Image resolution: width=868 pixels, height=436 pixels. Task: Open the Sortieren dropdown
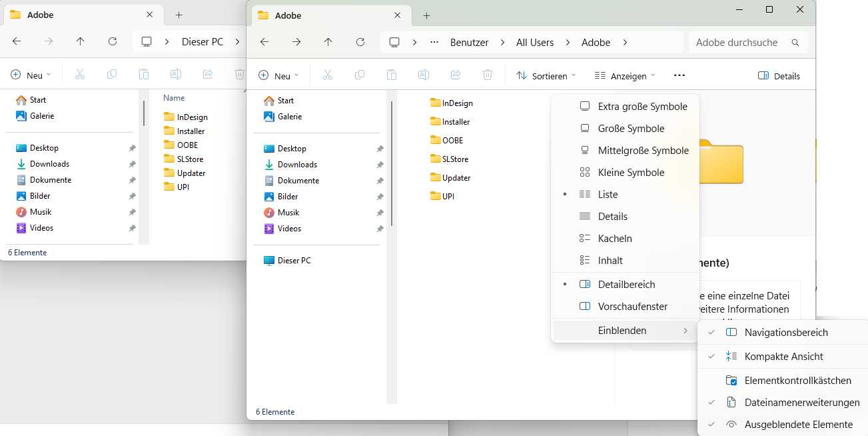[546, 75]
